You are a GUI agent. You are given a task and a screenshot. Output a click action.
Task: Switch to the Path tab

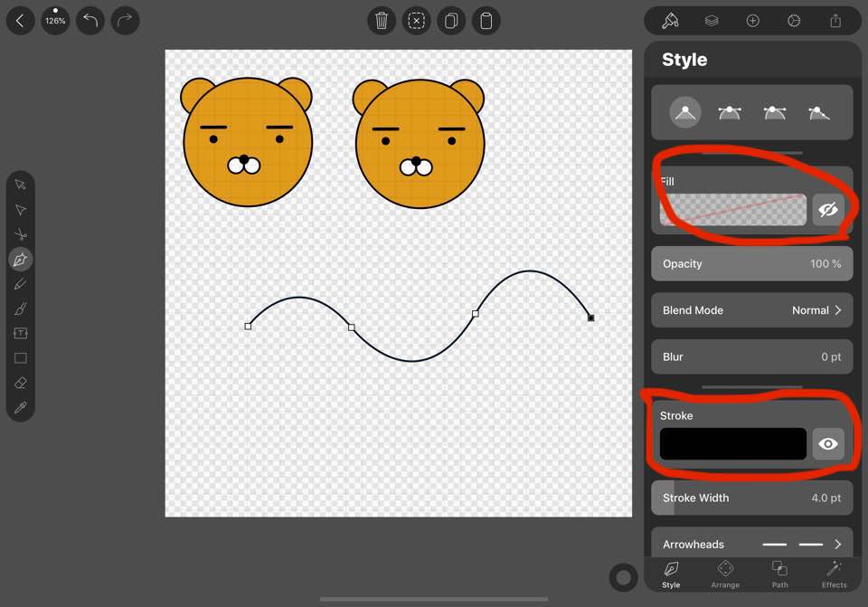(780, 574)
